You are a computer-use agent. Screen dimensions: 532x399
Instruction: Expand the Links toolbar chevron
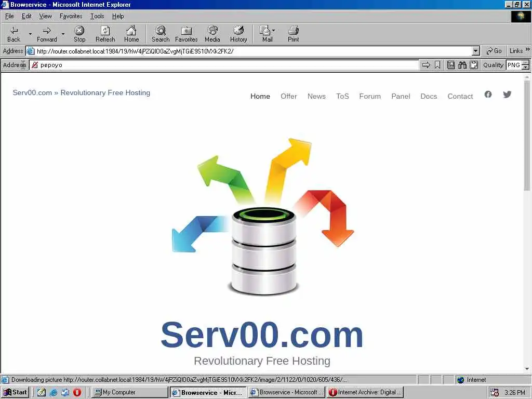tap(528, 49)
